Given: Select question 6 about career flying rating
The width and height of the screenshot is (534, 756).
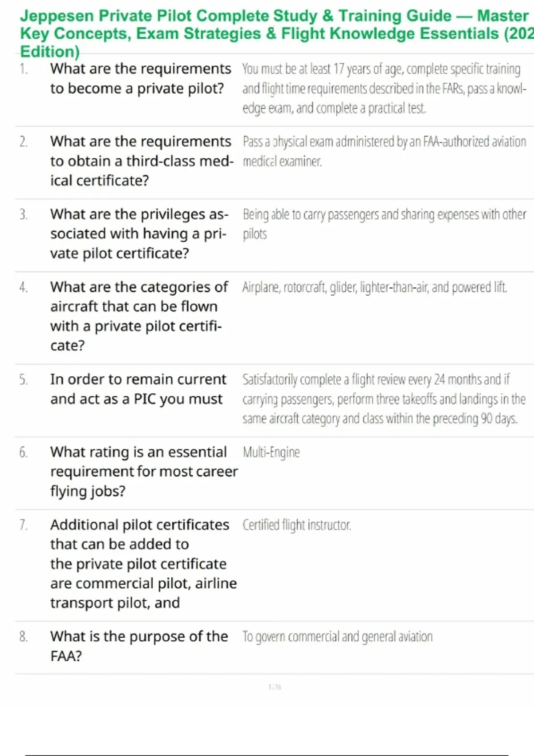Looking at the screenshot, I should 144,471.
